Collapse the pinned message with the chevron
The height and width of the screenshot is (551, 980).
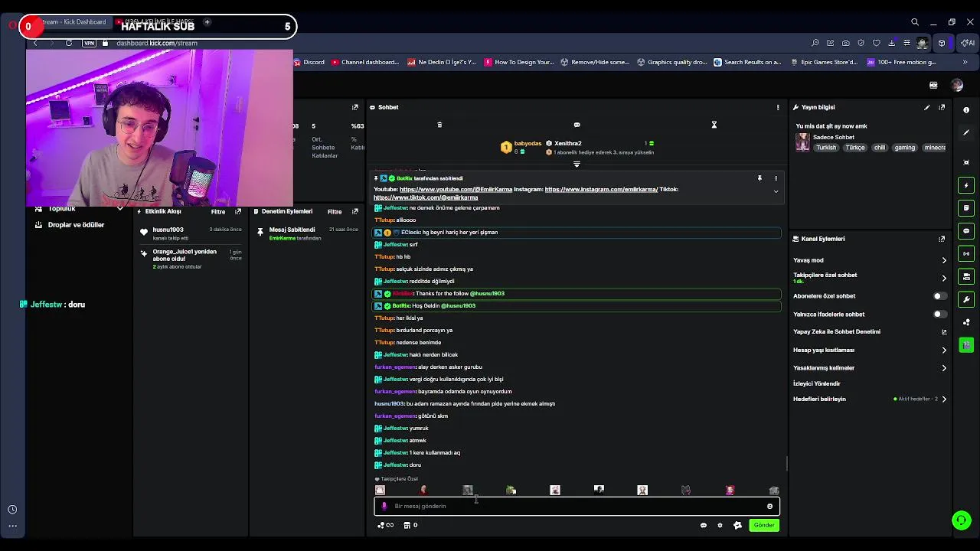pos(776,191)
